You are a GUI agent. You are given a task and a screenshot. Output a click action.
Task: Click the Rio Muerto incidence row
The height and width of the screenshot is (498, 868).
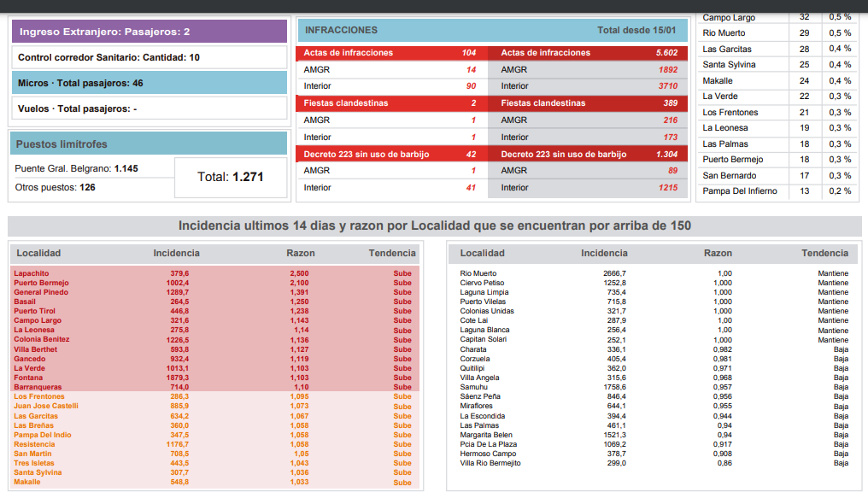tap(654, 273)
